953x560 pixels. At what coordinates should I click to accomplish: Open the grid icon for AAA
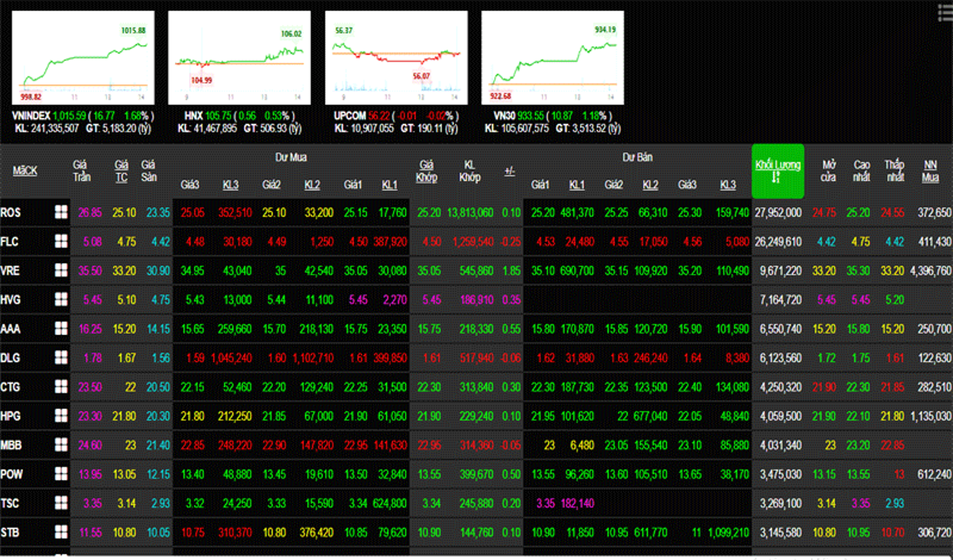coord(61,328)
